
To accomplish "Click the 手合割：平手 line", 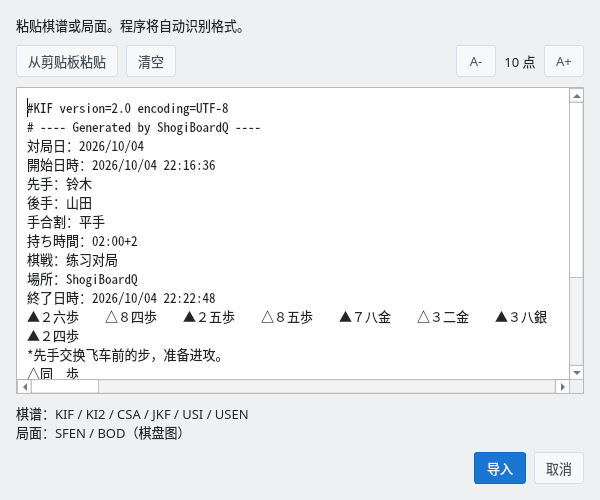I will pyautogui.click(x=66, y=222).
